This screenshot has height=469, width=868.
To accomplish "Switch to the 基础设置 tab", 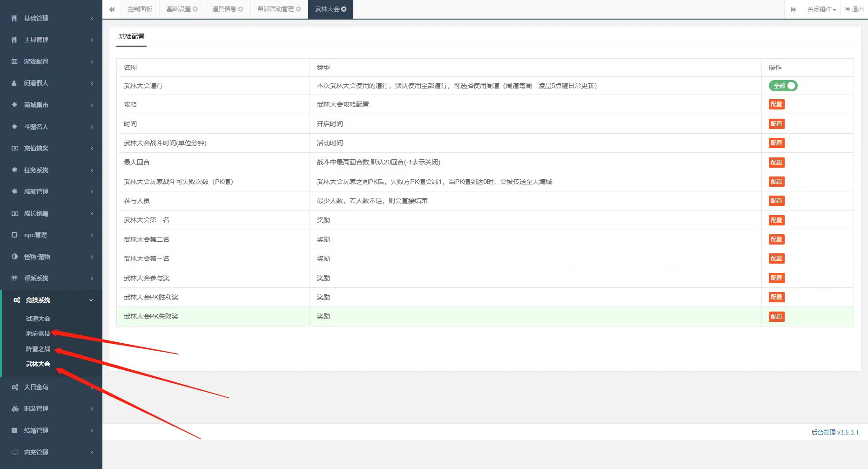I will (x=179, y=9).
